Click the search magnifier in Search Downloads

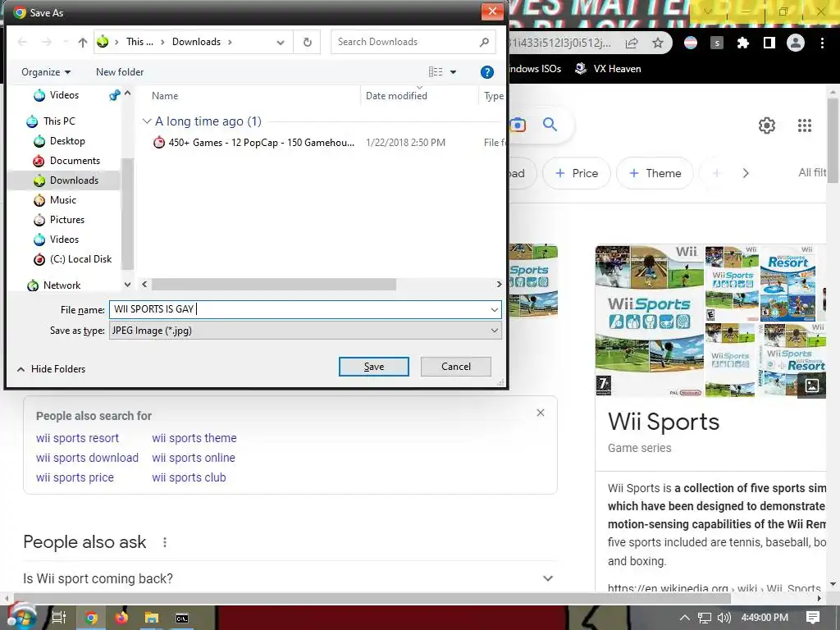(x=484, y=42)
